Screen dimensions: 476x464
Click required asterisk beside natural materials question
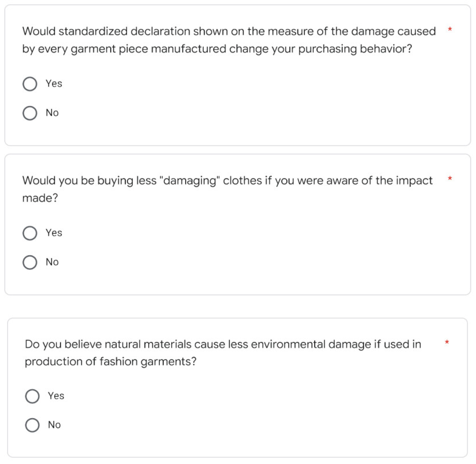[447, 342]
